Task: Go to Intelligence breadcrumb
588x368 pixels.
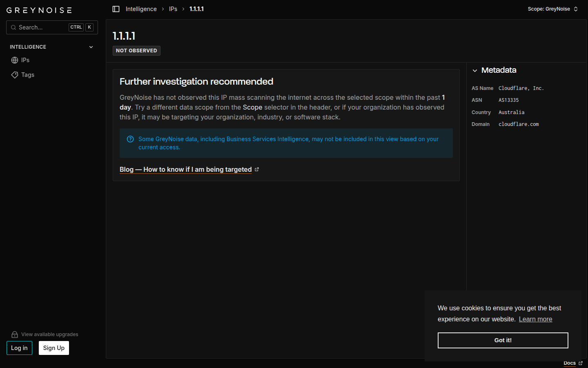Action: [x=141, y=9]
